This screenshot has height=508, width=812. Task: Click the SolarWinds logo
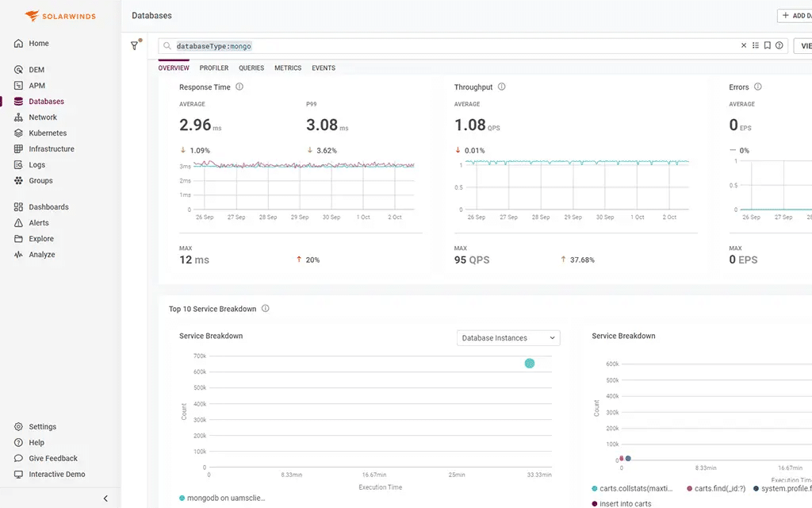coord(60,16)
